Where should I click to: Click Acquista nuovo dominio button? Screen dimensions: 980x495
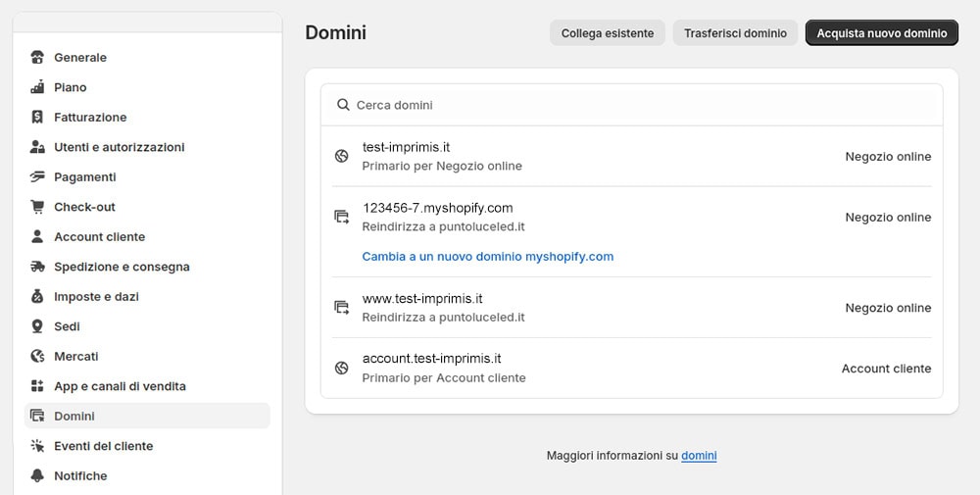(882, 33)
